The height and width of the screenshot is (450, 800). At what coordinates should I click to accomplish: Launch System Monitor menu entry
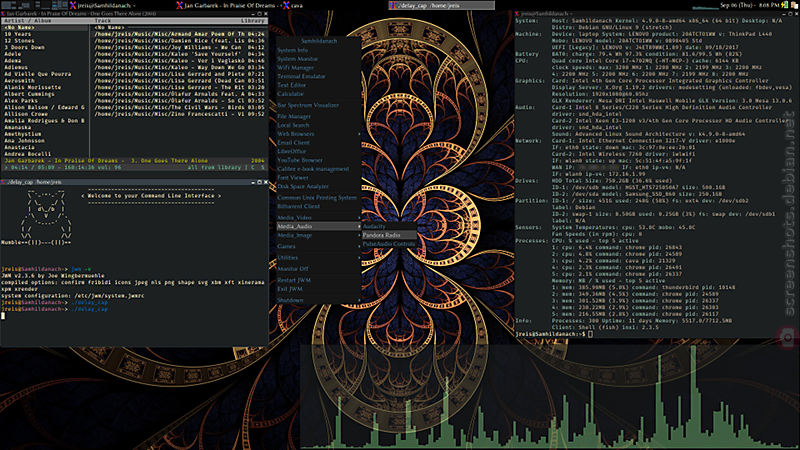[x=318, y=59]
